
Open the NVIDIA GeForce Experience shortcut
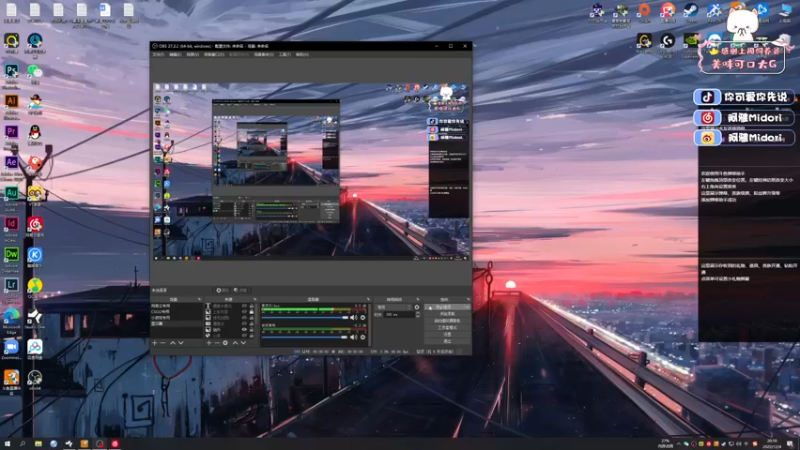pyautogui.click(x=691, y=40)
